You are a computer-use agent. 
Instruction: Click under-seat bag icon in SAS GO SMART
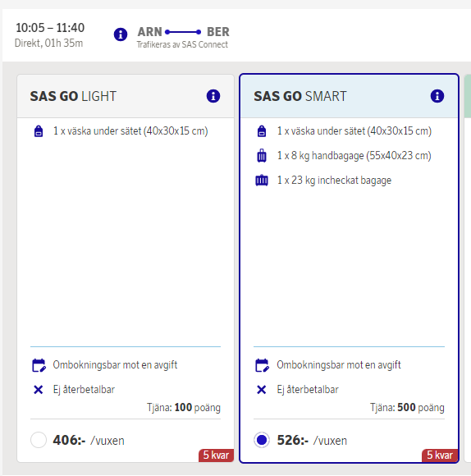pos(262,131)
